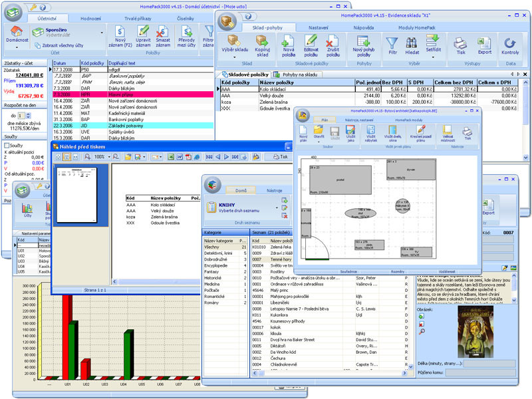
Task: Increase the Rozpočet na den day stepper
Action: (29, 114)
